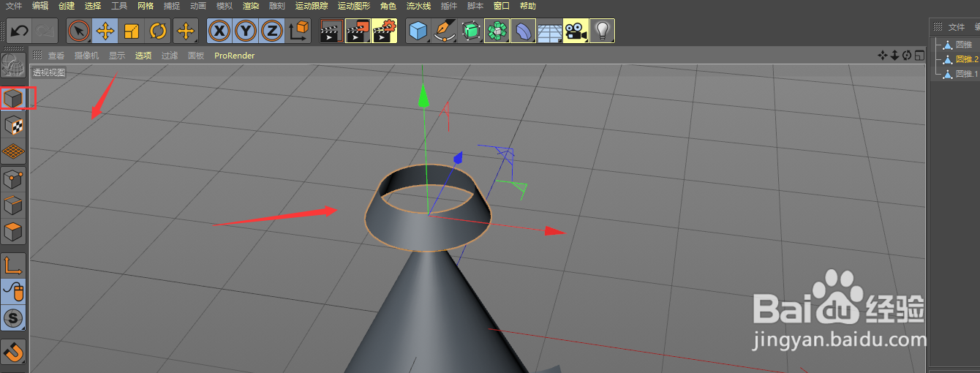Open 运动图形 menu
Viewport: 980px width, 373px height.
pyautogui.click(x=354, y=6)
